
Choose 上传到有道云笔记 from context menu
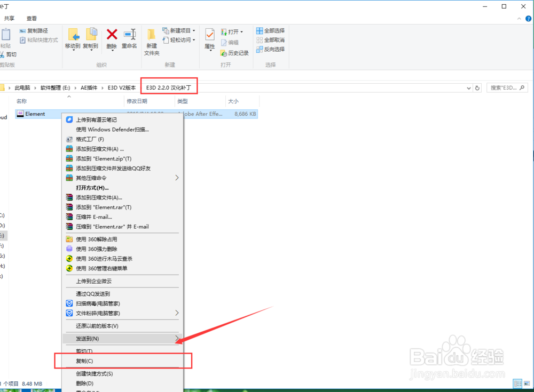point(123,120)
